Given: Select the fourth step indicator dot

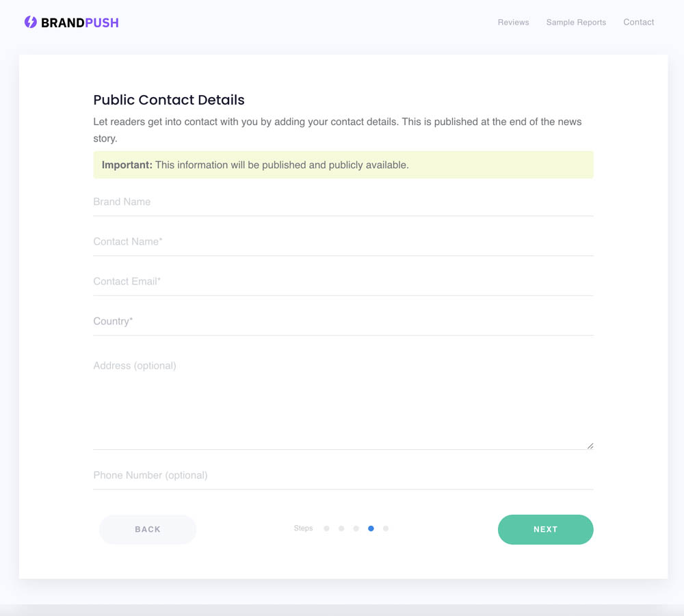Looking at the screenshot, I should [x=371, y=528].
